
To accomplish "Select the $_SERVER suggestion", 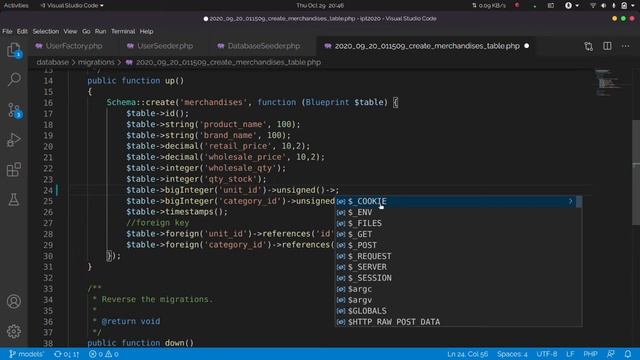I will tap(458, 267).
